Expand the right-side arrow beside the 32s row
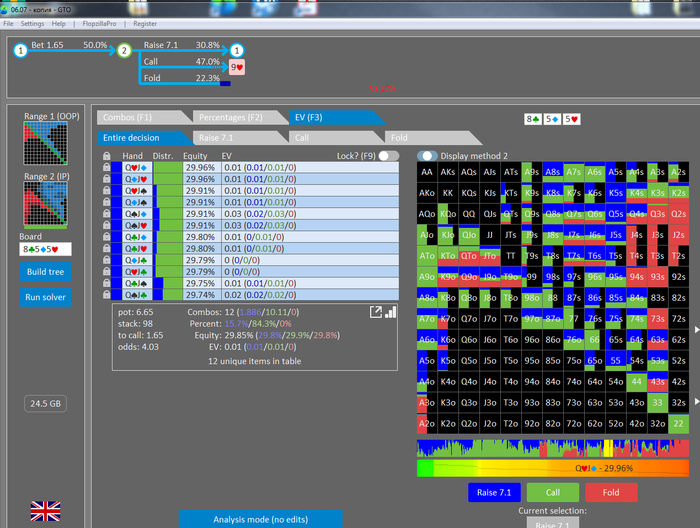This screenshot has height=528, width=700. point(696,401)
